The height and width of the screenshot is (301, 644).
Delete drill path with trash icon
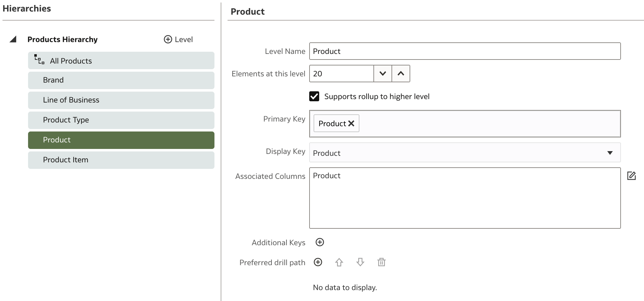382,262
